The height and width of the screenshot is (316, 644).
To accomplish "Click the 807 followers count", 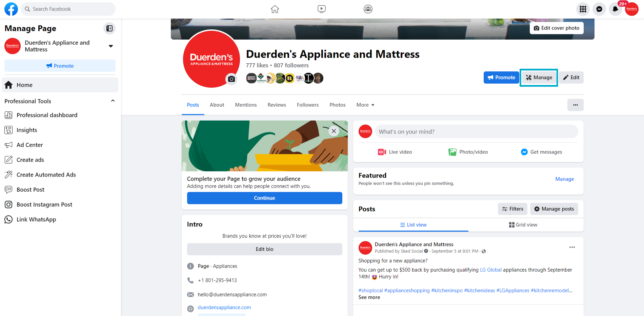I will tap(291, 65).
